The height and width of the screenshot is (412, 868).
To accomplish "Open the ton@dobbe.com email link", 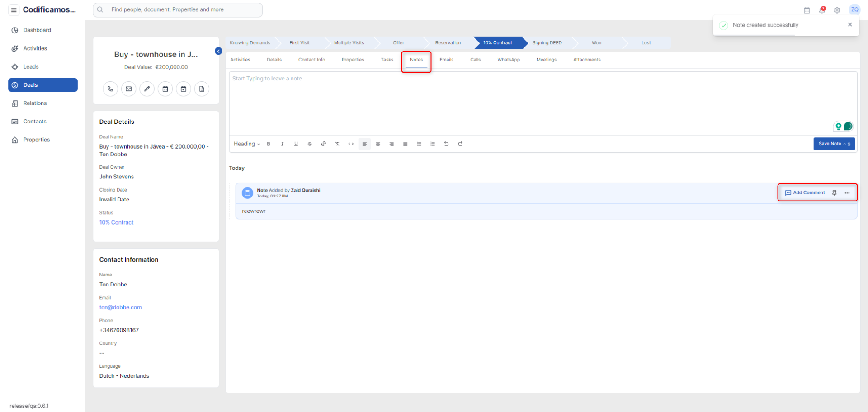I will (120, 307).
